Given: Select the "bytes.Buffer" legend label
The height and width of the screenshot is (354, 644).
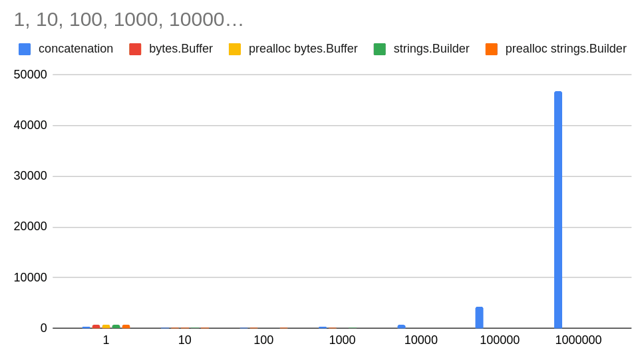Looking at the screenshot, I should coord(181,49).
